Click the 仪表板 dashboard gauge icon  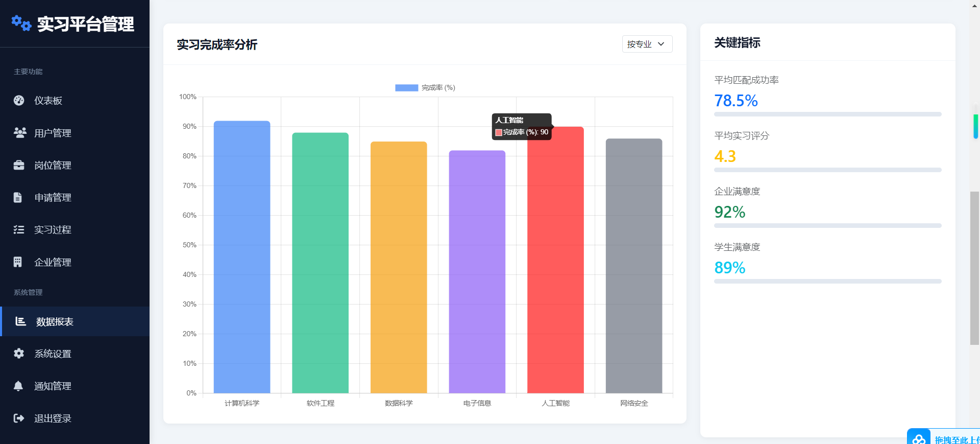point(19,100)
